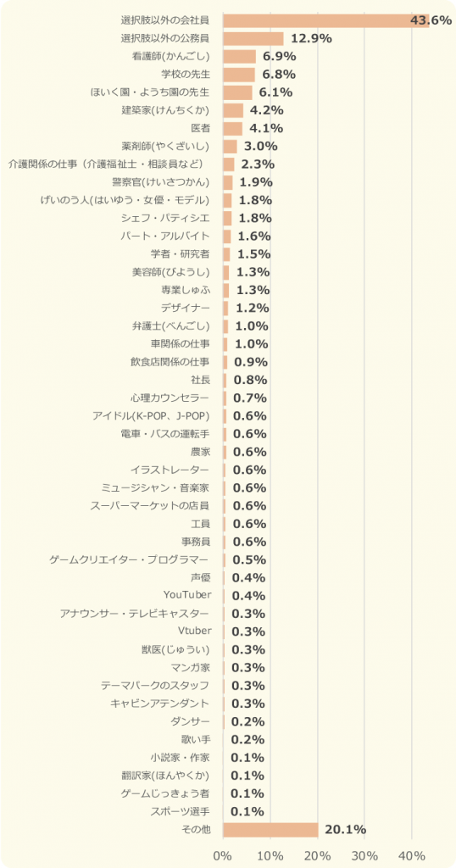Select the 学校の先生 6.8% value

280,75
